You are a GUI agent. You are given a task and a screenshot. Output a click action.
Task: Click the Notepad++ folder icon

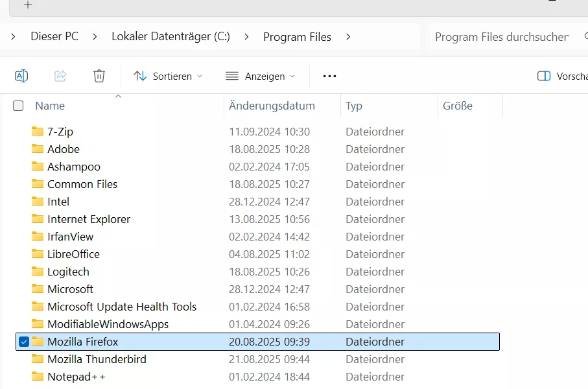pos(38,376)
